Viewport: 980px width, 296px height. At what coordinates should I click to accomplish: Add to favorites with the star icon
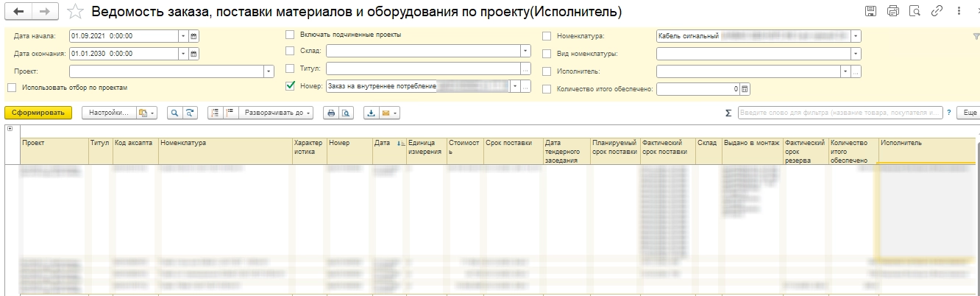74,12
